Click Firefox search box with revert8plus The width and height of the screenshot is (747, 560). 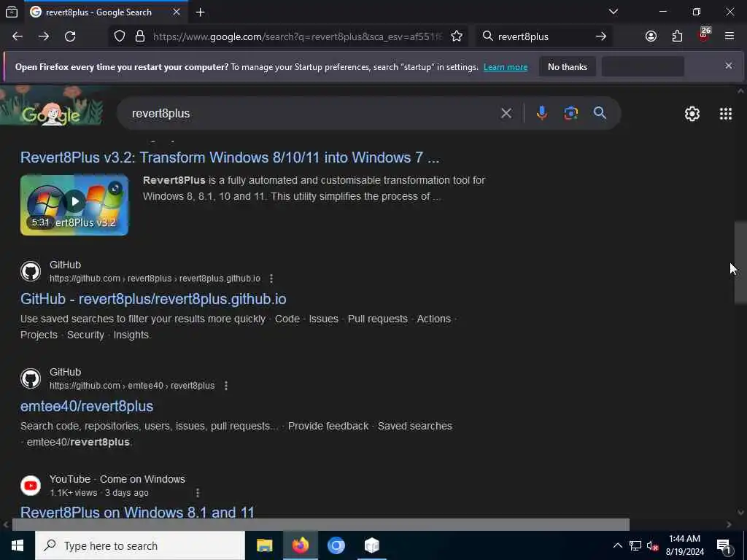pyautogui.click(x=543, y=36)
